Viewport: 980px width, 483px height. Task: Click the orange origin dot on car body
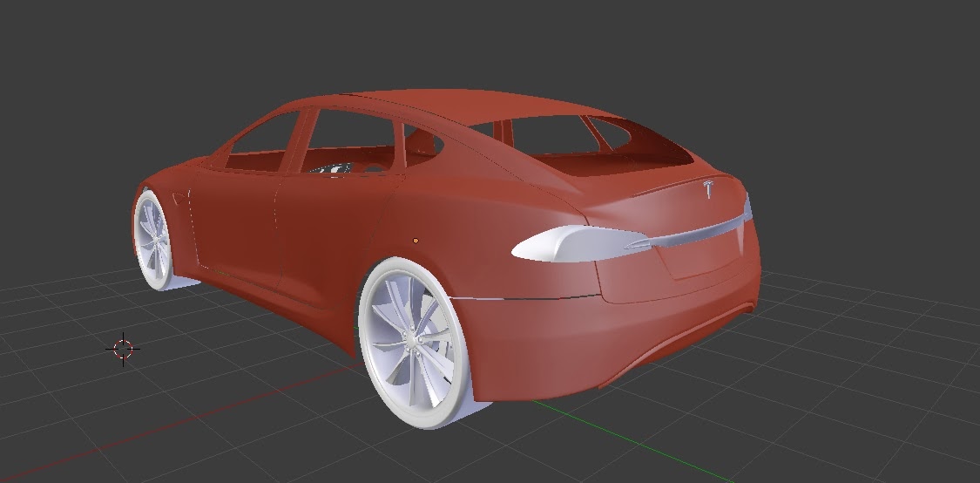pos(416,241)
